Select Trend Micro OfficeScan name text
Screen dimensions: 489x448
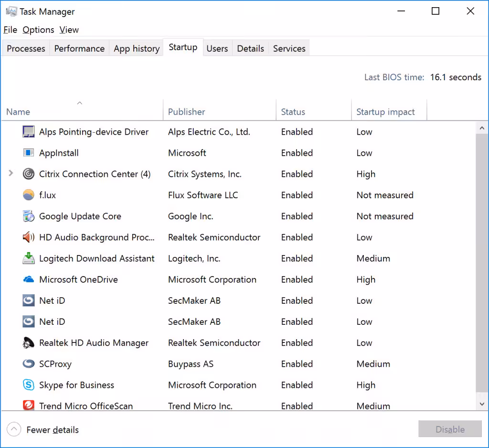pos(86,406)
